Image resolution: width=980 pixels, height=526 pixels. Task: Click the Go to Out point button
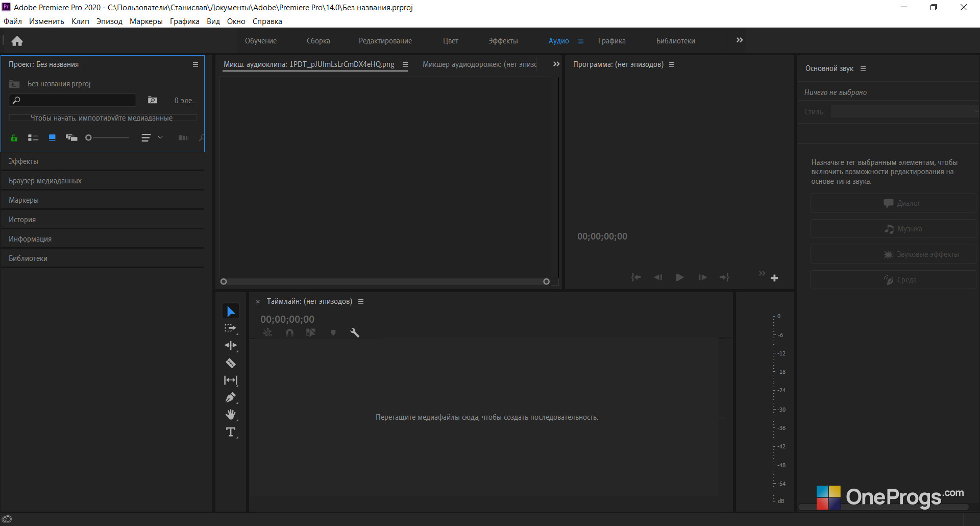[724, 277]
